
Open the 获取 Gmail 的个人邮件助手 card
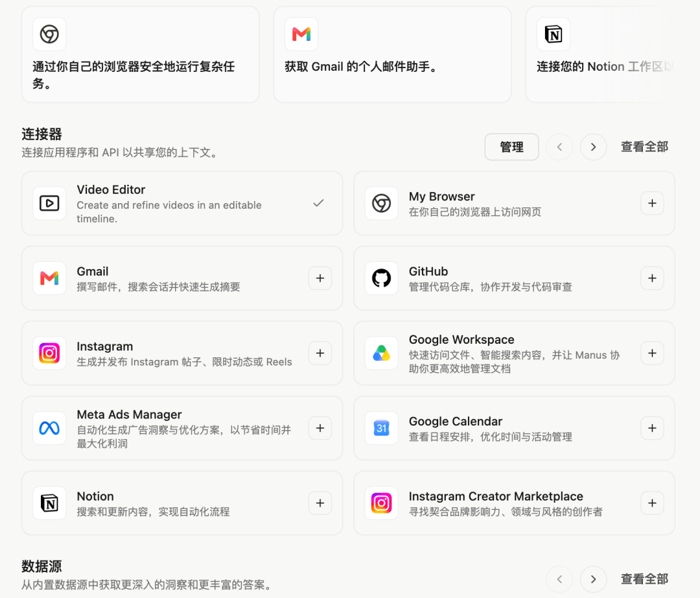[392, 54]
